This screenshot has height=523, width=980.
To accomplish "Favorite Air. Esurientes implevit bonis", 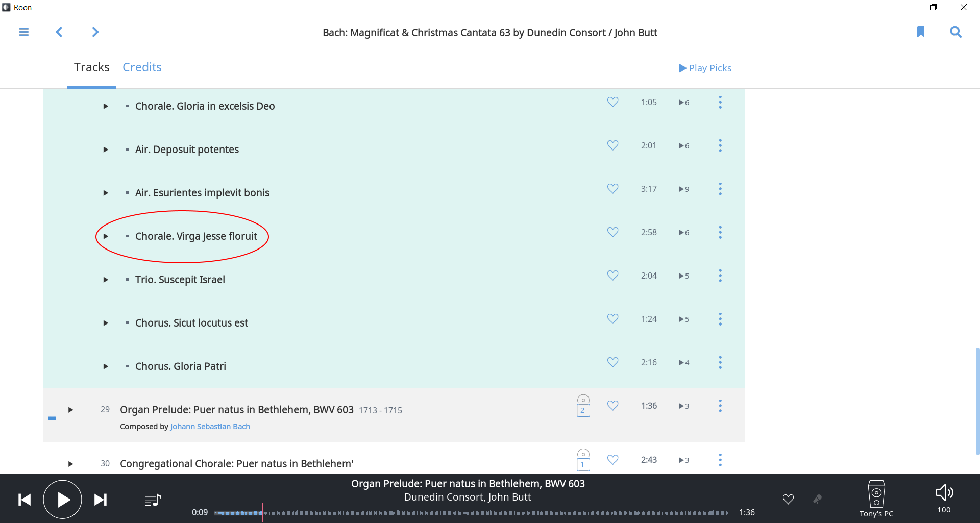I will coord(613,189).
